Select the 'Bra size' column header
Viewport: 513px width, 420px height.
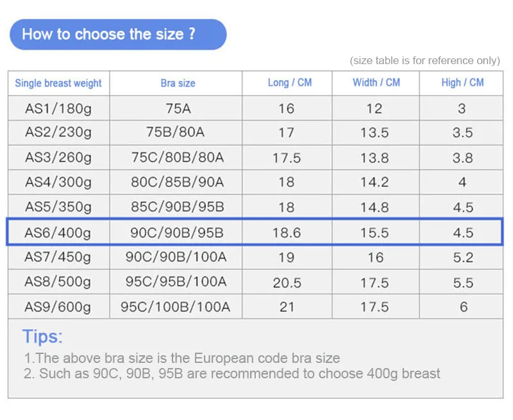coord(176,83)
